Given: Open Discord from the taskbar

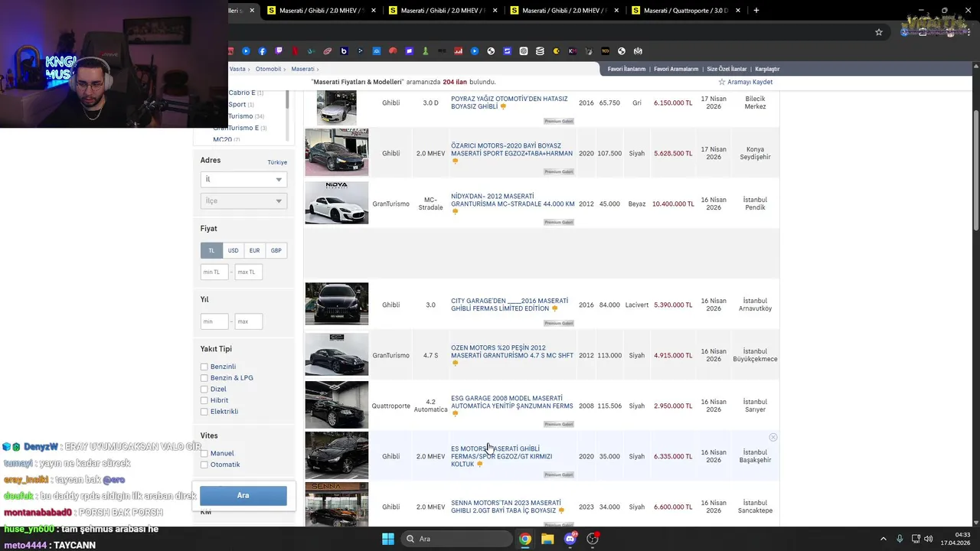Looking at the screenshot, I should [570, 539].
